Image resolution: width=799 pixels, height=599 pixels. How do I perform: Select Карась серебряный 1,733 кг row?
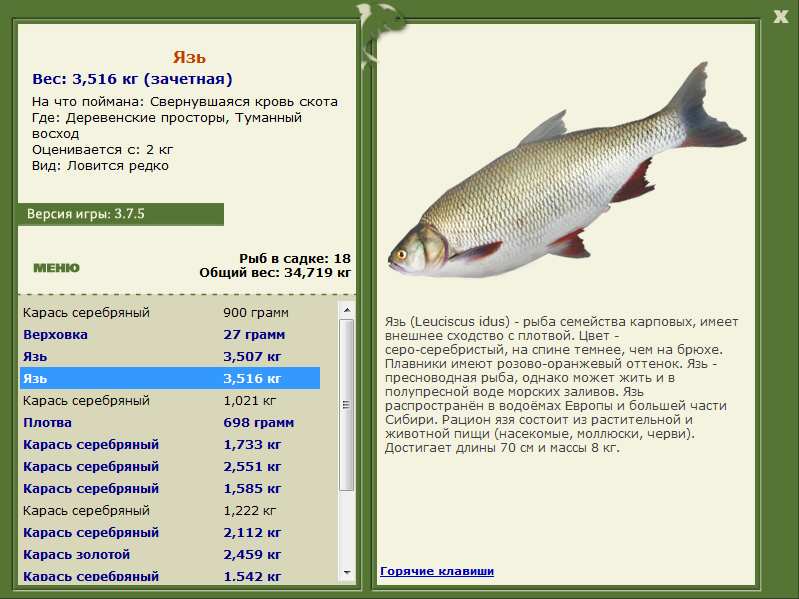tap(170, 444)
